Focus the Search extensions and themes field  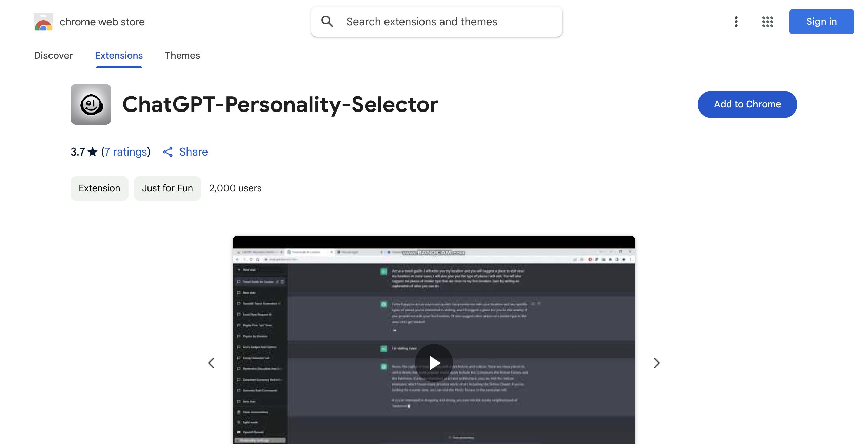(x=441, y=22)
